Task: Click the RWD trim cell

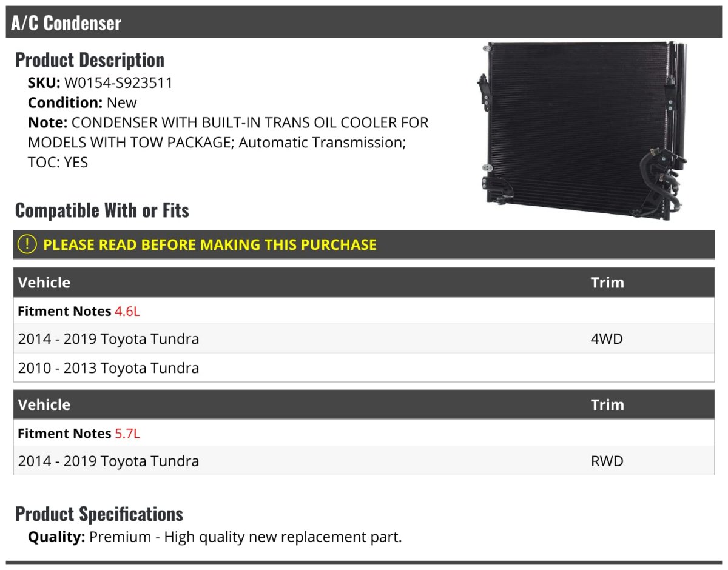Action: pos(607,461)
